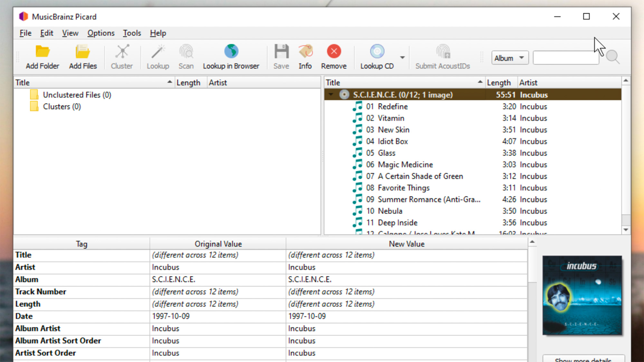The height and width of the screenshot is (362, 644).
Task: Sort right pane by Length column
Action: coord(499,83)
